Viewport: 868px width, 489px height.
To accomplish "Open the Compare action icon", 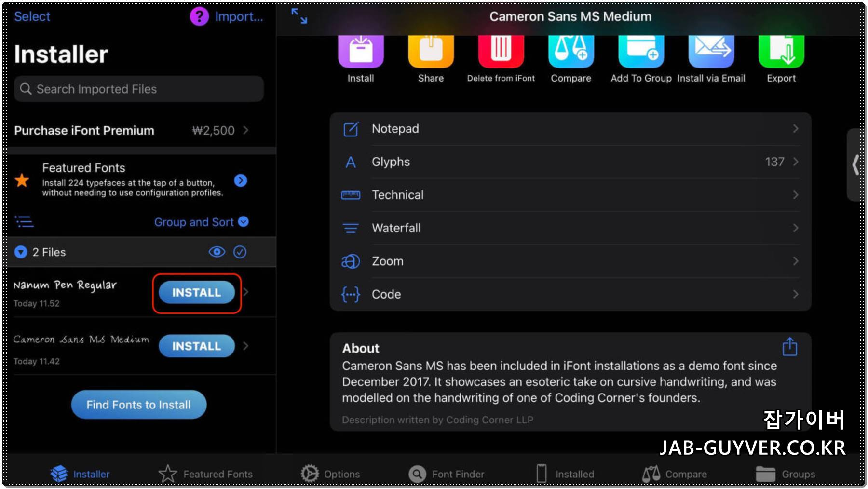I will click(x=571, y=51).
